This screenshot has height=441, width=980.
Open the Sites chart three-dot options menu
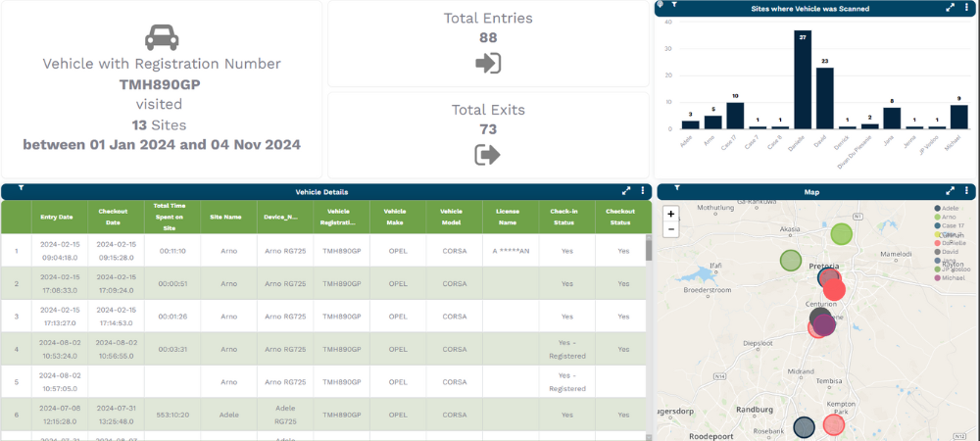966,8
